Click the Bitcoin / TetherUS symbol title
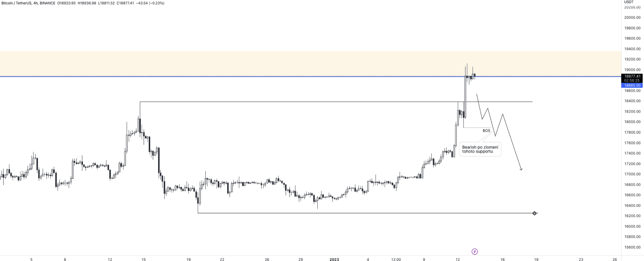The height and width of the screenshot is (261, 644). [x=16, y=3]
